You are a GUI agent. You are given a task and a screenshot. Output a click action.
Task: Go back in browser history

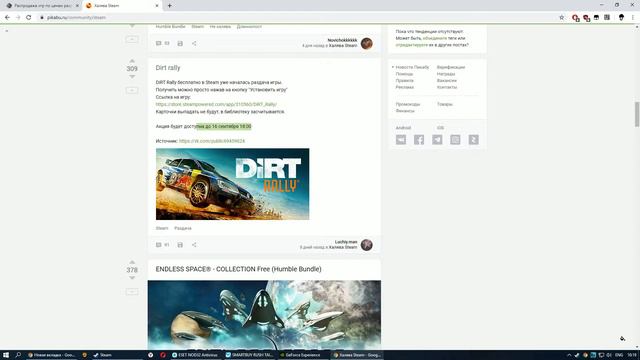pos(7,18)
